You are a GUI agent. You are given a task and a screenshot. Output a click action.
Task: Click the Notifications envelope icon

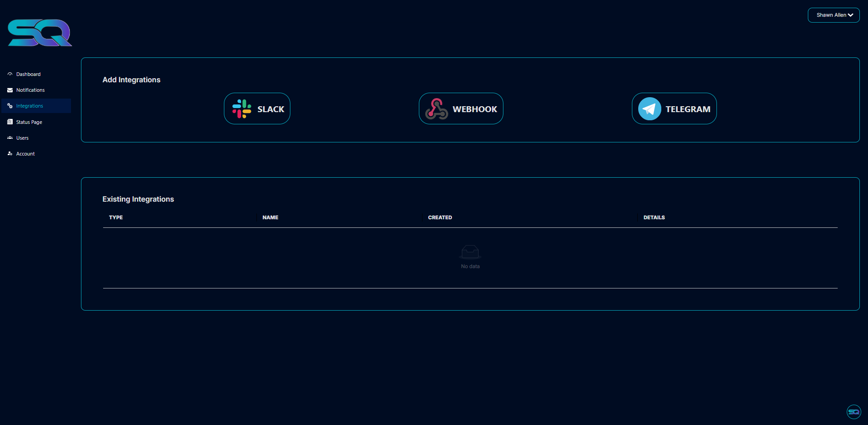tap(10, 90)
